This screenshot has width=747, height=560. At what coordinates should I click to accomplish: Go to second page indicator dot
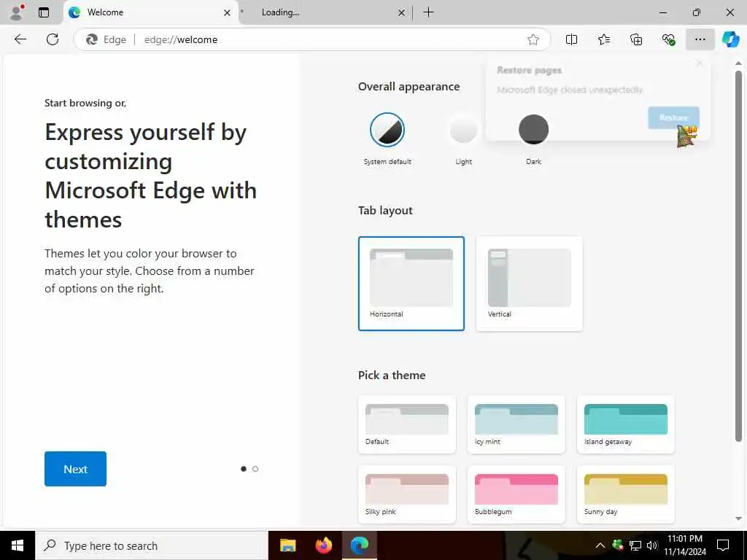[255, 469]
